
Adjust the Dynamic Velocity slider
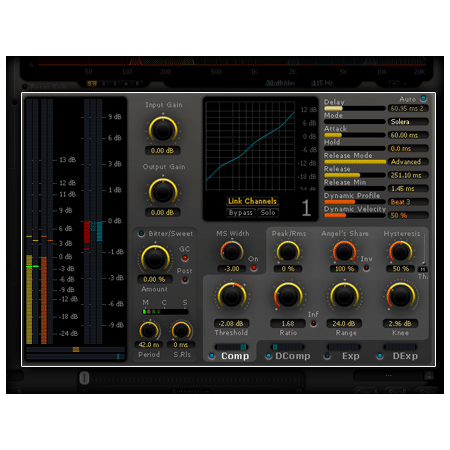pos(355,215)
